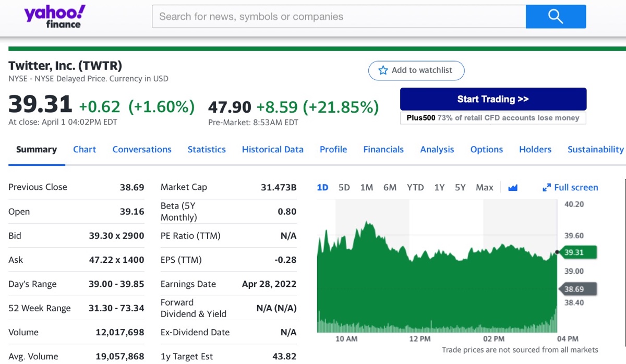Click the Yahoo Finance logo
This screenshot has height=364, width=626.
(55, 17)
